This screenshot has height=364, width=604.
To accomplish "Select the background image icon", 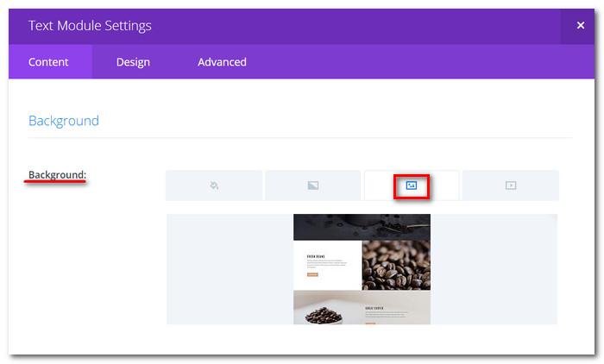I will [412, 185].
